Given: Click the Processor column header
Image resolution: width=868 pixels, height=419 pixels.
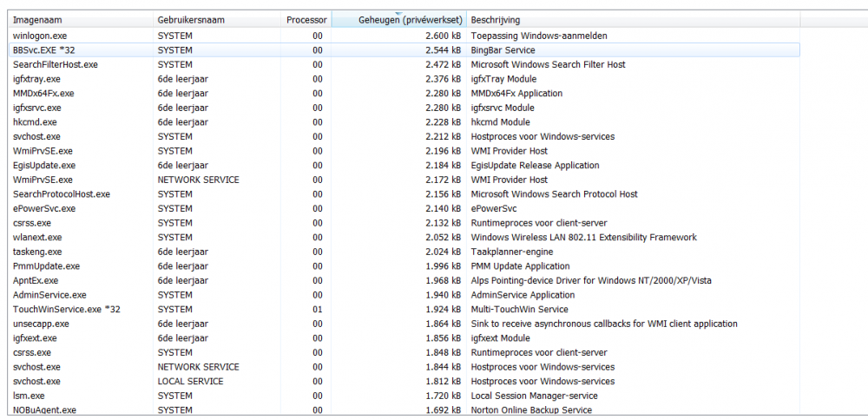Looking at the screenshot, I should coord(307,20).
